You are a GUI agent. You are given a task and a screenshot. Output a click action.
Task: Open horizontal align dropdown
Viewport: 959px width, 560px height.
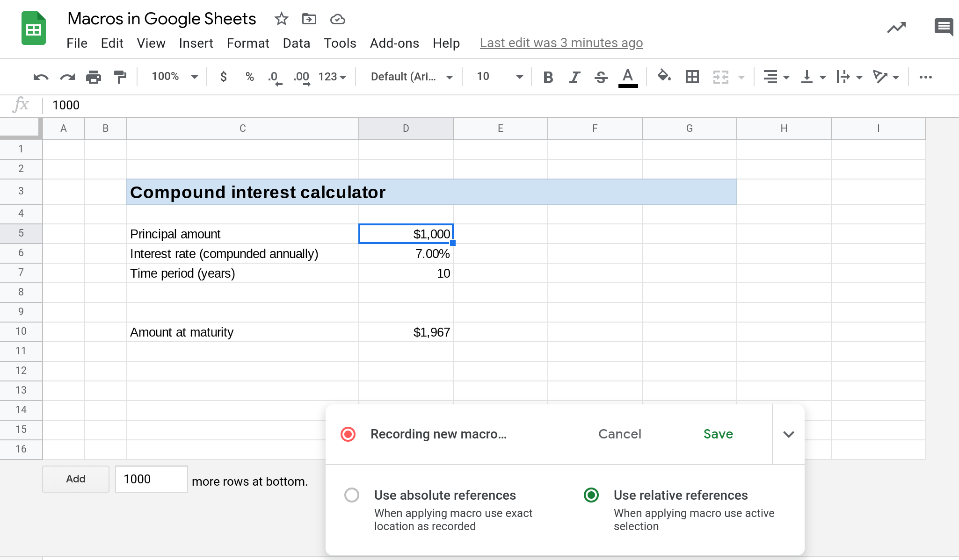point(776,77)
